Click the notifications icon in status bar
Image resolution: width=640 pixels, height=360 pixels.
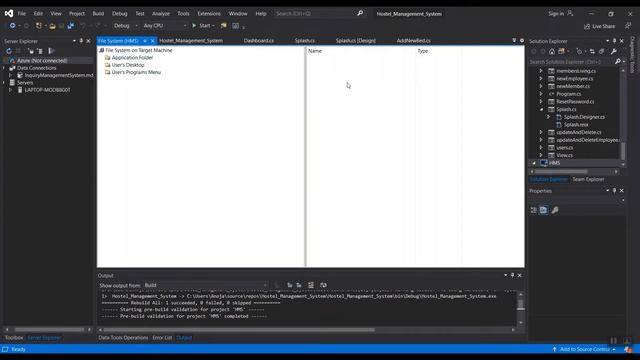(628, 349)
